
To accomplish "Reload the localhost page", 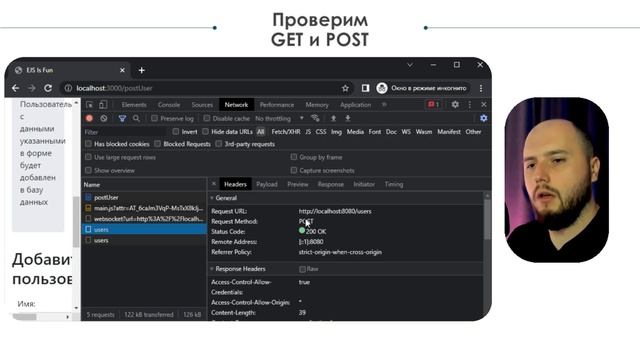I will (x=48, y=88).
